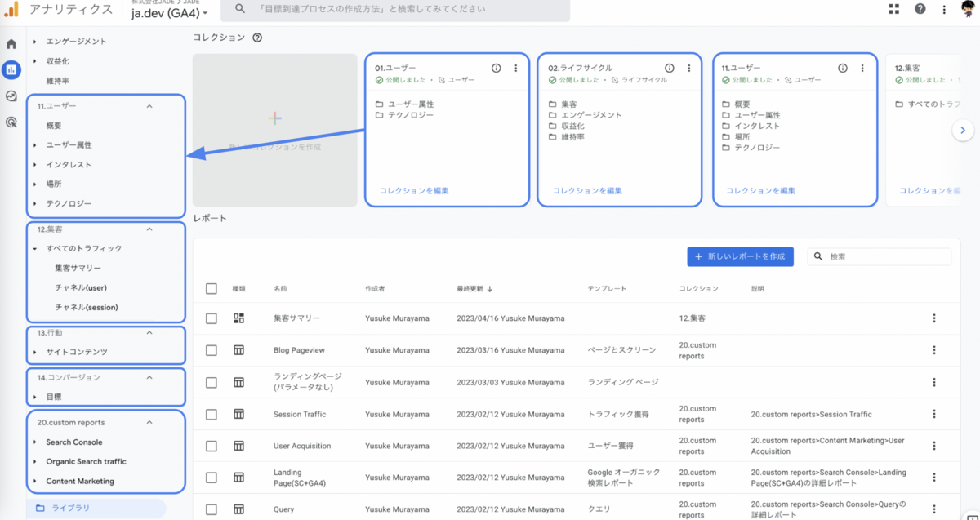980x520 pixels.
Task: Open ライブラリ at sidebar bottom
Action: tap(71, 507)
